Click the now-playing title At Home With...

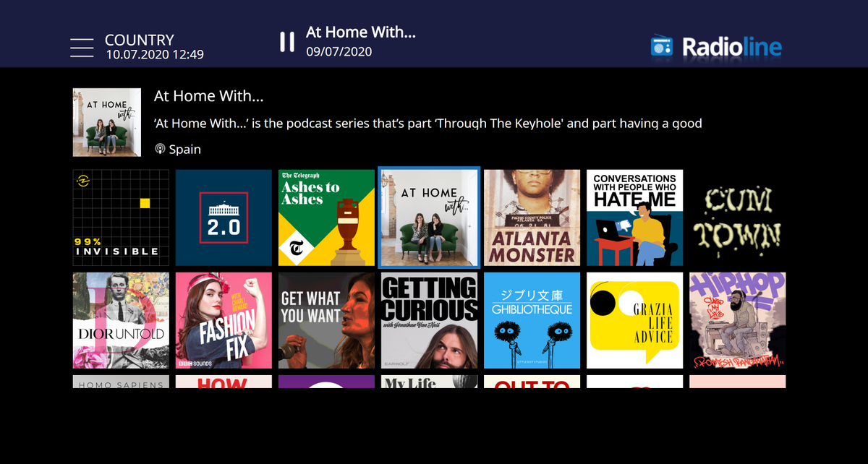pyautogui.click(x=361, y=33)
